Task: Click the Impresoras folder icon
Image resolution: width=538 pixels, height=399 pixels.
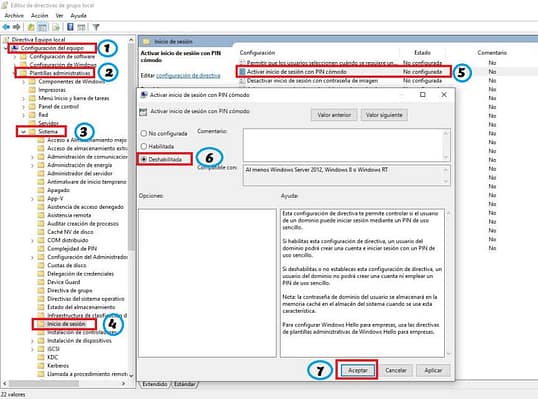Action: click(x=32, y=90)
